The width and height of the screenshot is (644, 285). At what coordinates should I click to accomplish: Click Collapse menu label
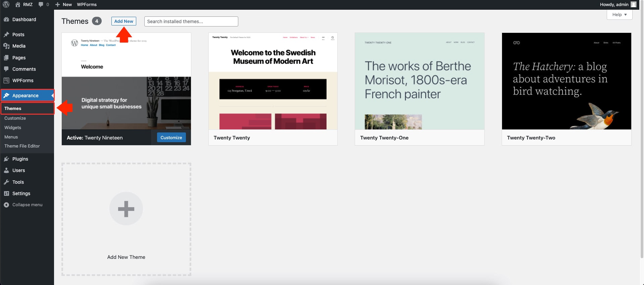[x=27, y=205]
